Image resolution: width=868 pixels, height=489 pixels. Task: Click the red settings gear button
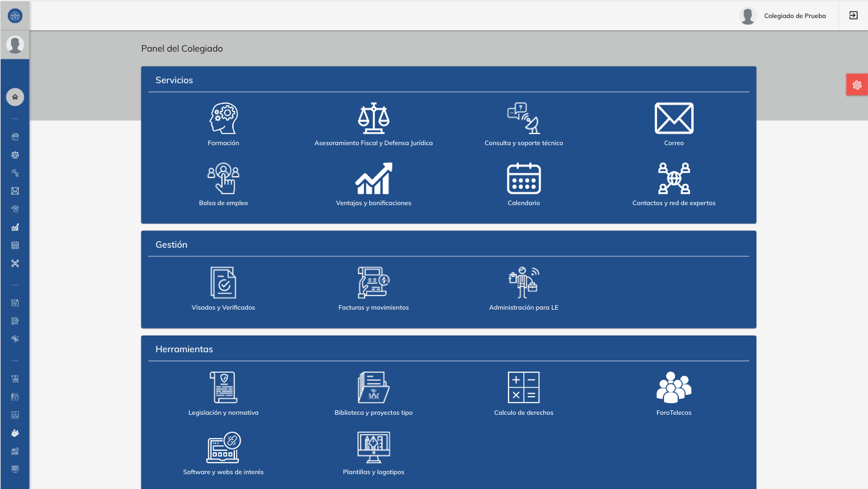(x=857, y=85)
